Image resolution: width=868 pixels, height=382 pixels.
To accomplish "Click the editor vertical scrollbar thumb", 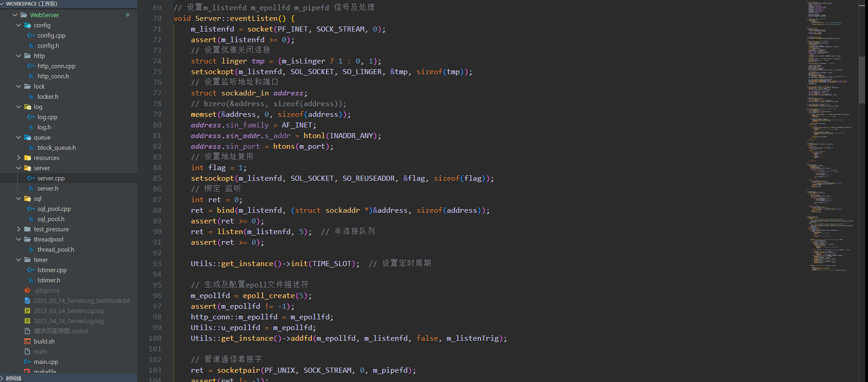I will click(862, 80).
